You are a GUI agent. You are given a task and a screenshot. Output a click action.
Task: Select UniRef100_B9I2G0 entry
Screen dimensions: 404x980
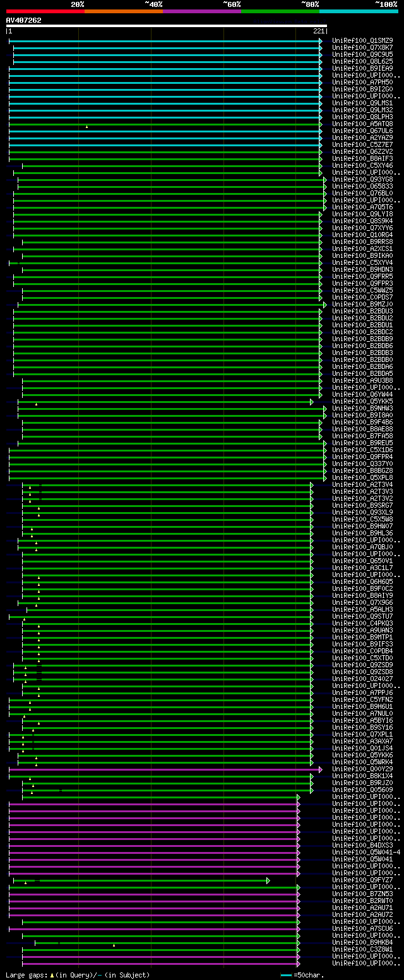coord(363,90)
